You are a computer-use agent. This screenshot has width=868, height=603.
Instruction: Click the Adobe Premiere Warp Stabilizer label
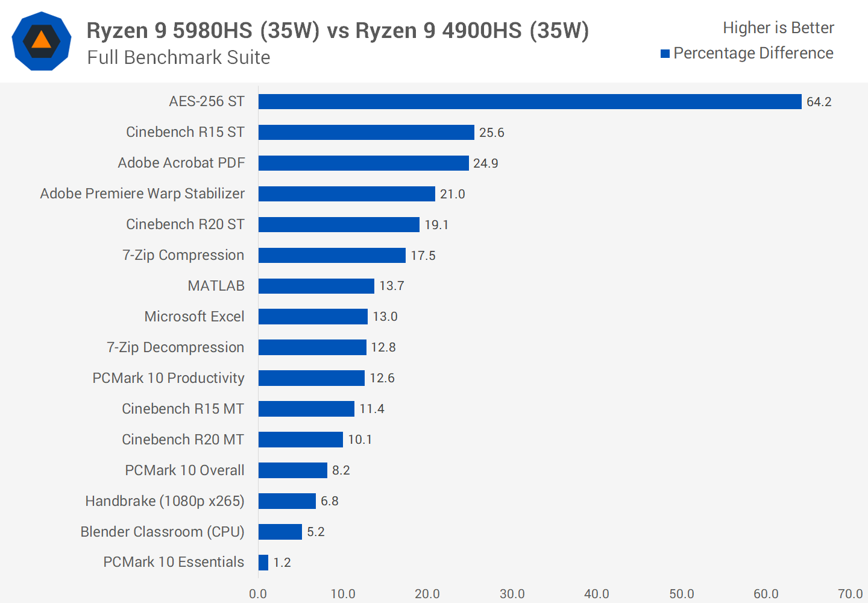142,194
